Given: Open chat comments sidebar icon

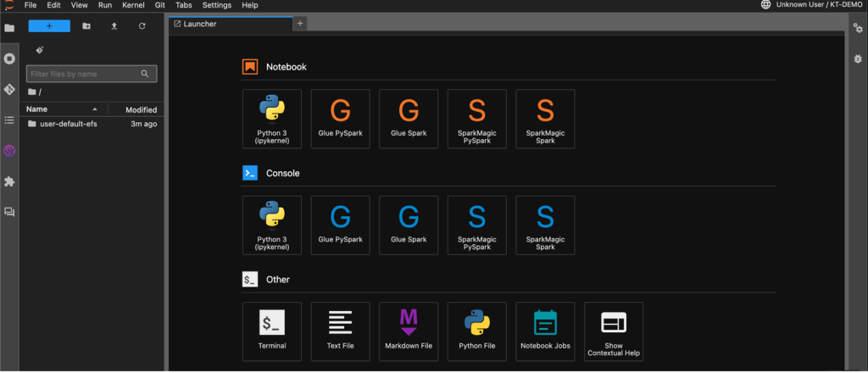Looking at the screenshot, I should coord(9,212).
